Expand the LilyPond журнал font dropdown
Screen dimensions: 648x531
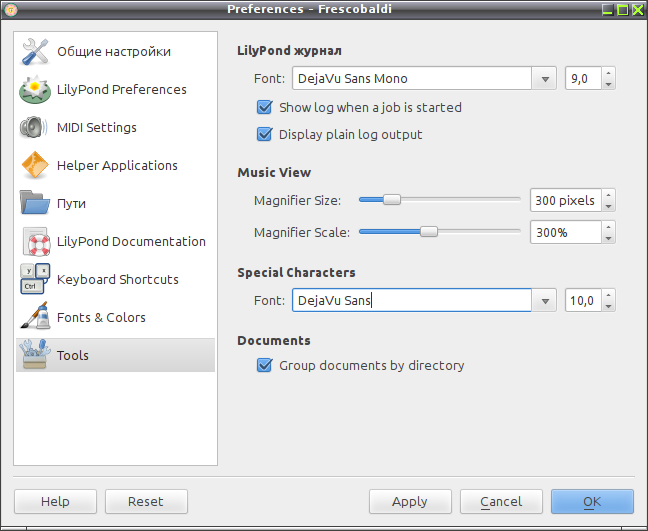click(545, 79)
